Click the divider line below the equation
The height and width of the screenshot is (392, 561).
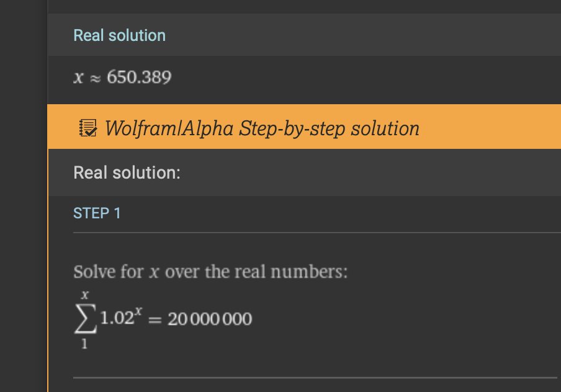315,377
